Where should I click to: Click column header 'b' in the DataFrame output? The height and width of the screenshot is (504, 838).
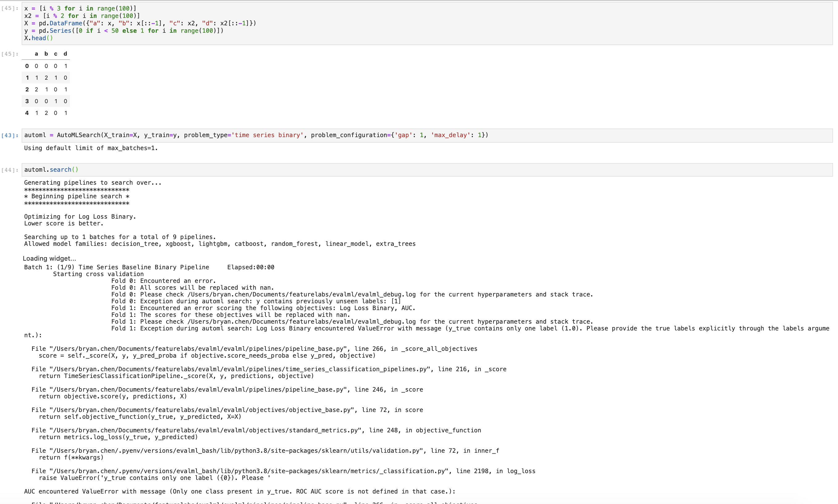point(46,54)
